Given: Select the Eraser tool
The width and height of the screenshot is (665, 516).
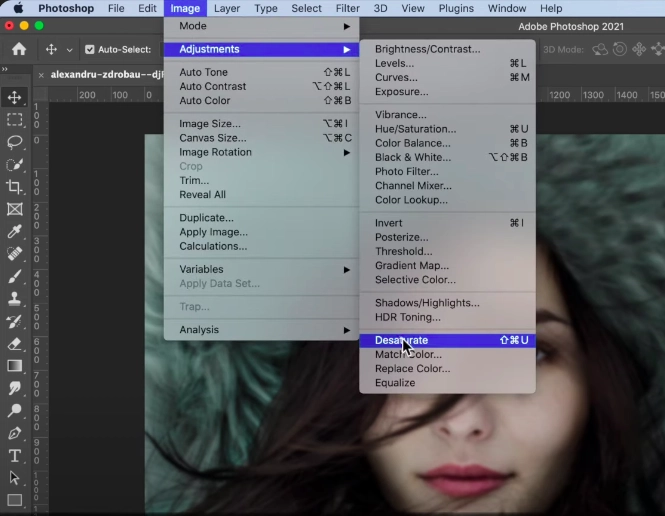Looking at the screenshot, I should pyautogui.click(x=15, y=344).
